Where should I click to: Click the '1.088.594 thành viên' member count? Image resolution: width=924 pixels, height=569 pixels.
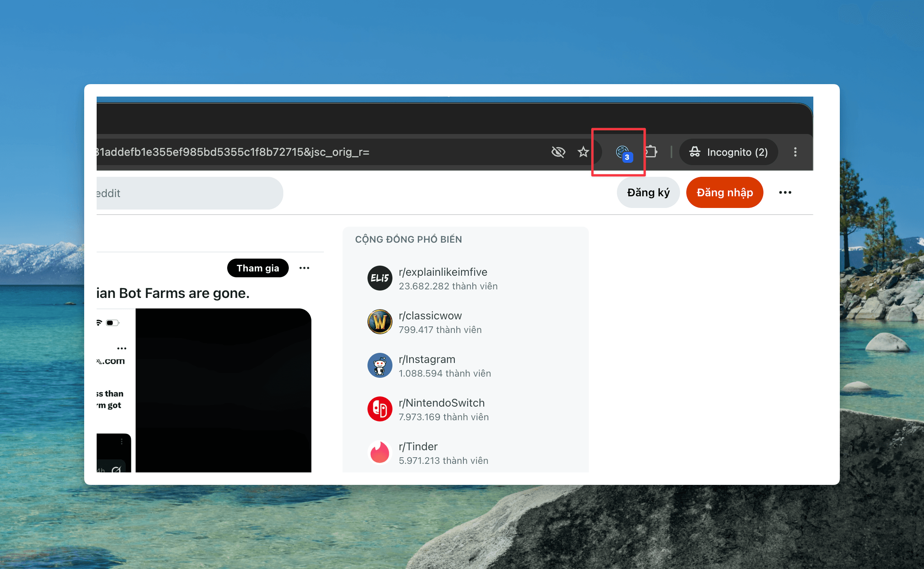click(445, 373)
